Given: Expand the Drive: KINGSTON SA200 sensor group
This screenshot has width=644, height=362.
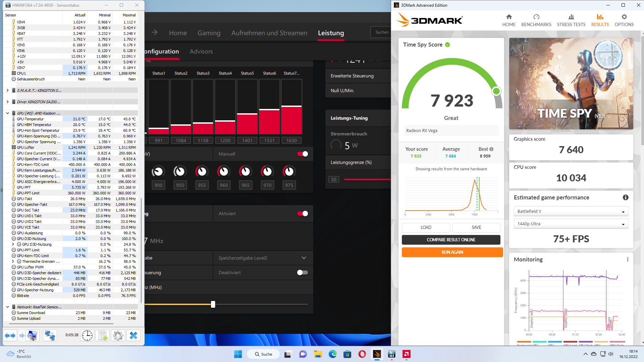Looking at the screenshot, I should coord(7,102).
